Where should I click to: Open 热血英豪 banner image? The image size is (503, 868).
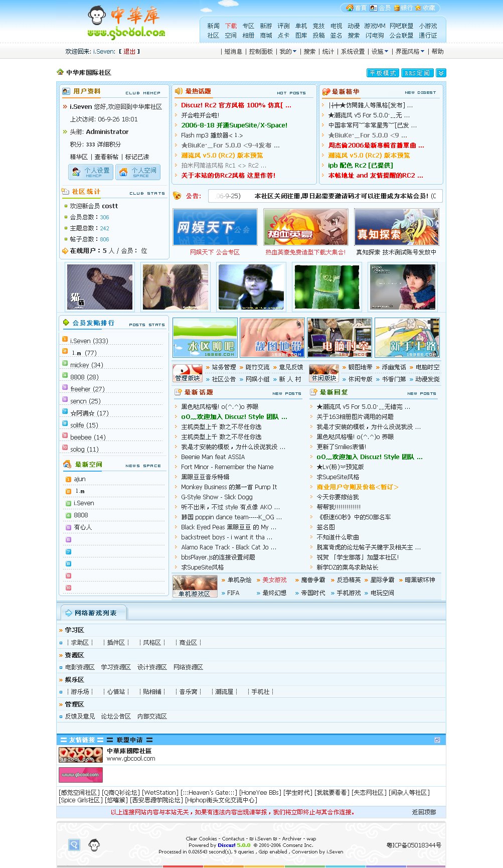point(305,227)
